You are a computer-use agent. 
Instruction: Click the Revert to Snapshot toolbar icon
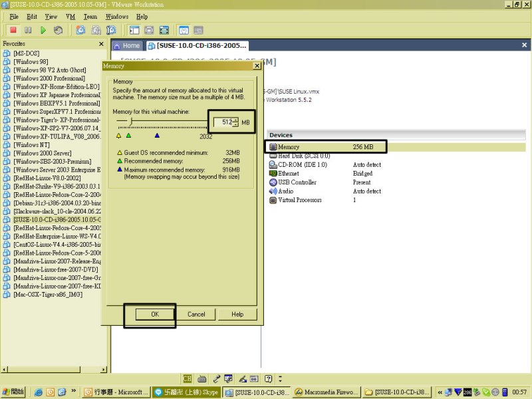[x=96, y=30]
